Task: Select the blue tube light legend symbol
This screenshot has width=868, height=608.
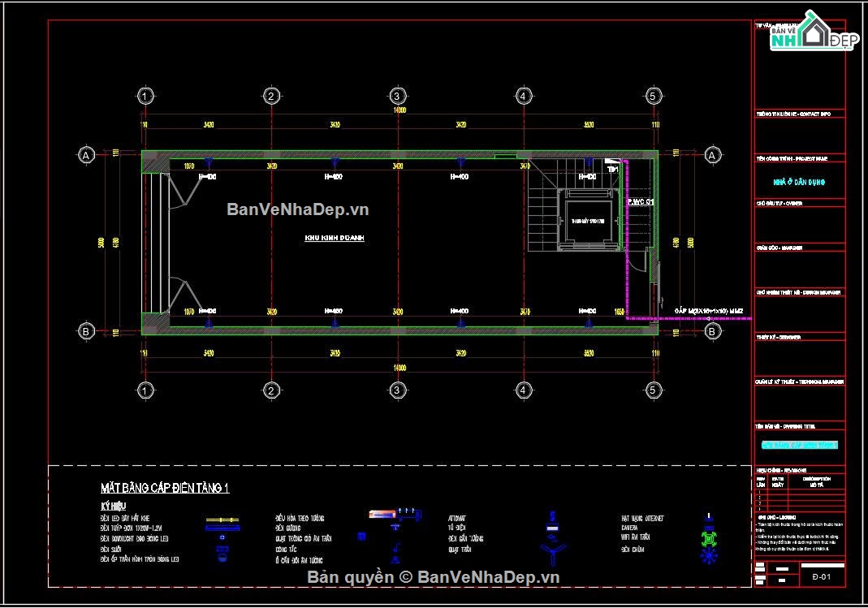Action: point(222,528)
